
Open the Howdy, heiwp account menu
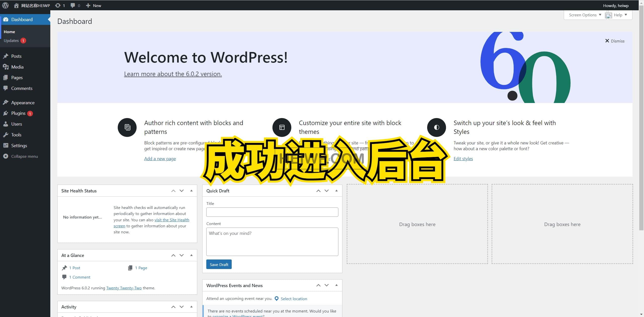click(616, 5)
